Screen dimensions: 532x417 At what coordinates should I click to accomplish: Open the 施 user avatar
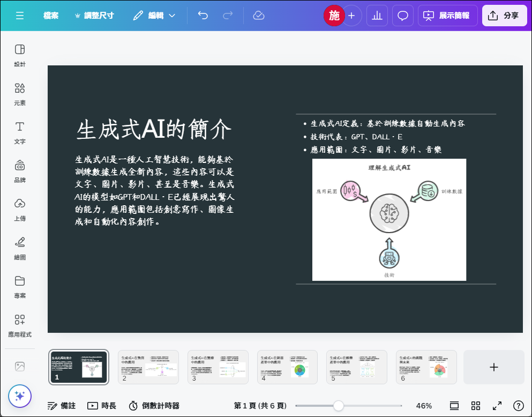(x=334, y=16)
